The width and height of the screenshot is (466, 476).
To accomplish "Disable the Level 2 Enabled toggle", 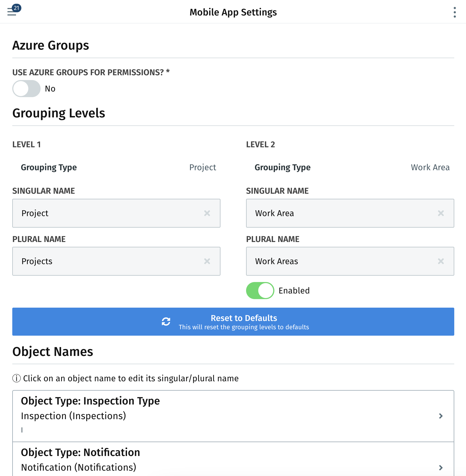I will pyautogui.click(x=260, y=291).
